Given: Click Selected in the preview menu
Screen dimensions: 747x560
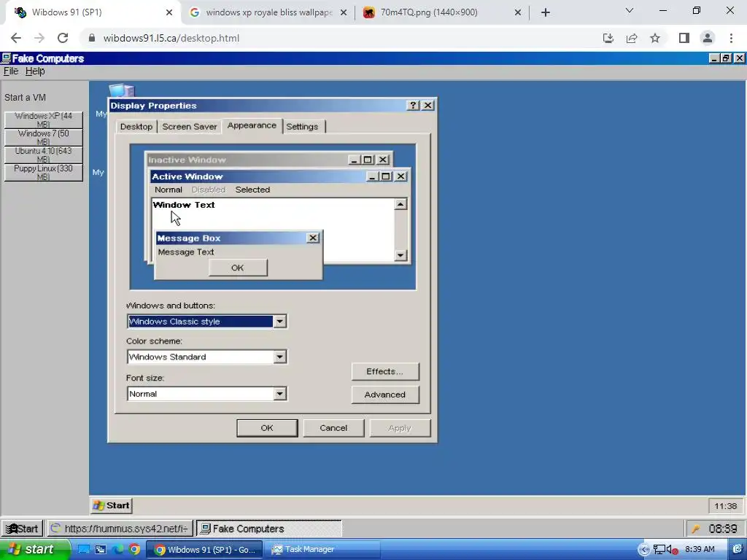Looking at the screenshot, I should click(252, 190).
